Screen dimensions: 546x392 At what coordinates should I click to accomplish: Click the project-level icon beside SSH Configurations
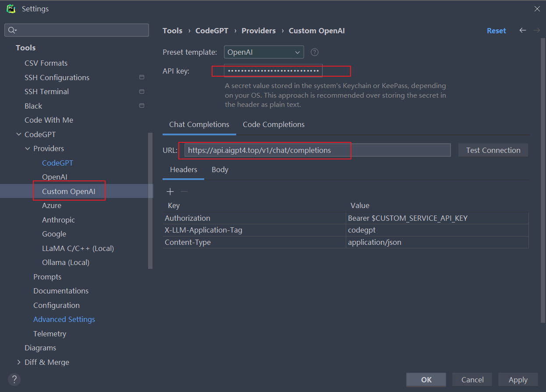pyautogui.click(x=142, y=78)
